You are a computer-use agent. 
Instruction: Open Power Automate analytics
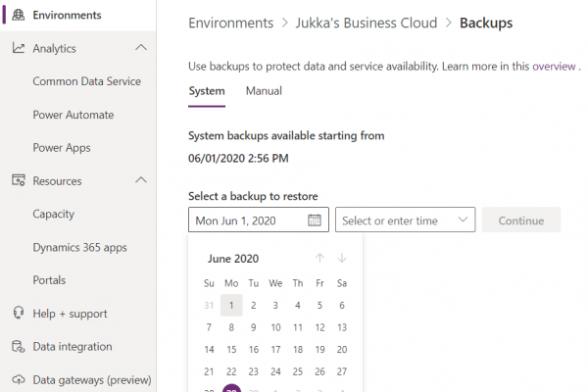[73, 115]
